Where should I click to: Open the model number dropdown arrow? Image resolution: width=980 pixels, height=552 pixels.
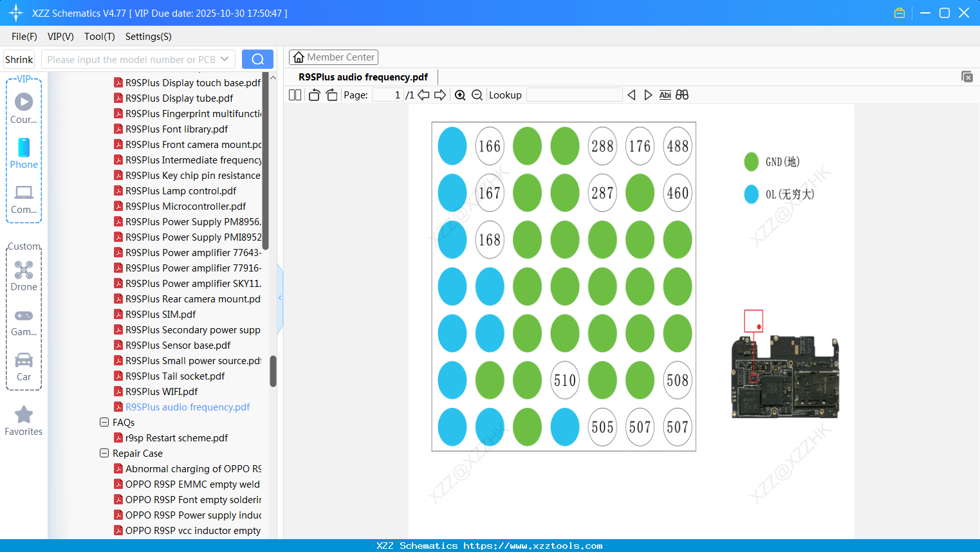point(225,59)
